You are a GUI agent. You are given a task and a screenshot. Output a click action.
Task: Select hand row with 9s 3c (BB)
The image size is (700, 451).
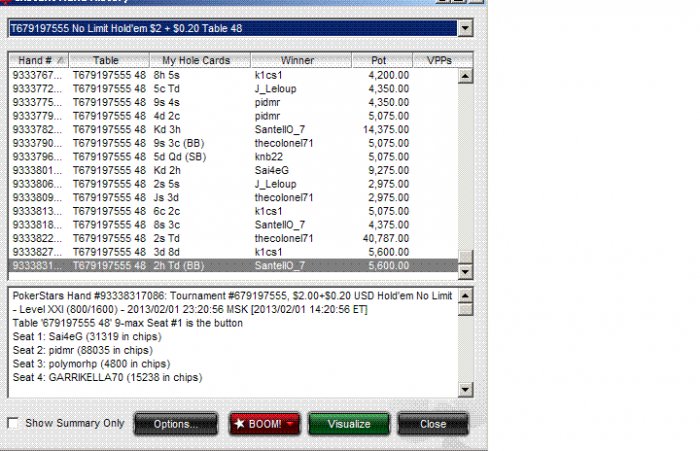point(233,143)
